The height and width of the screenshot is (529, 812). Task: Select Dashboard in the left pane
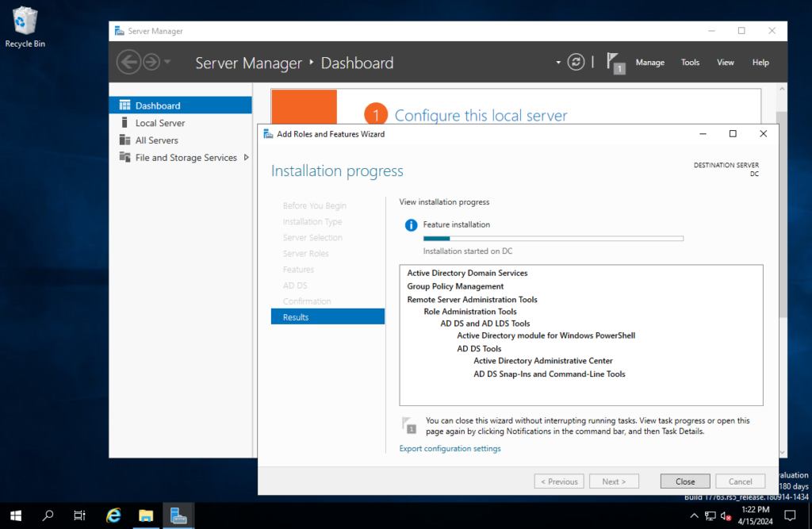(x=180, y=105)
